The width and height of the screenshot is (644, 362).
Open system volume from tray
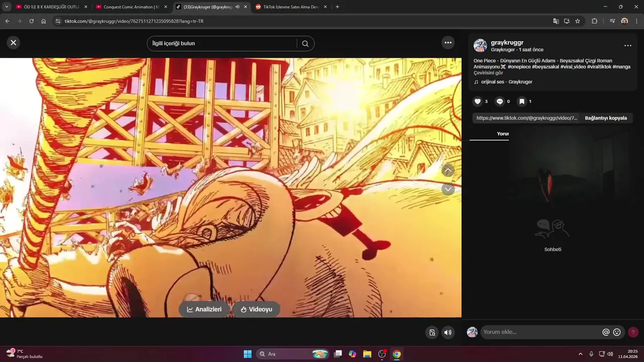(x=610, y=354)
